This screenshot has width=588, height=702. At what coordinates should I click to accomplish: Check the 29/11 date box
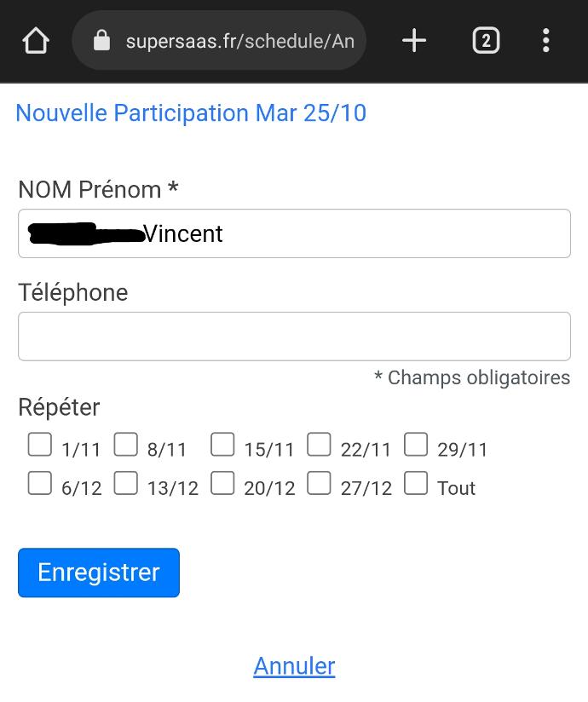pyautogui.click(x=416, y=445)
